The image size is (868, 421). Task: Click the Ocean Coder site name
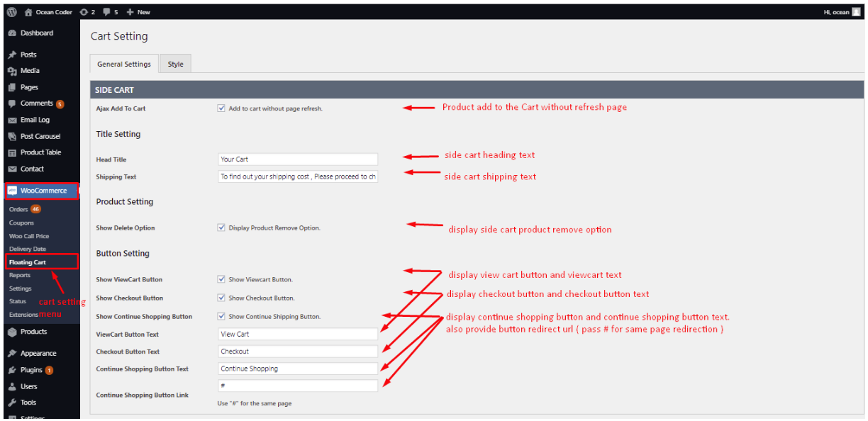(x=54, y=12)
